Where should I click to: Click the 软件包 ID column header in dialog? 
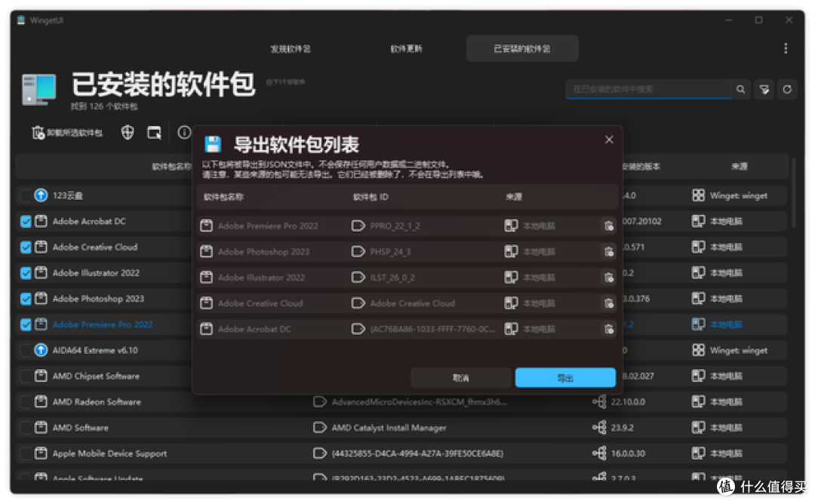(x=371, y=198)
